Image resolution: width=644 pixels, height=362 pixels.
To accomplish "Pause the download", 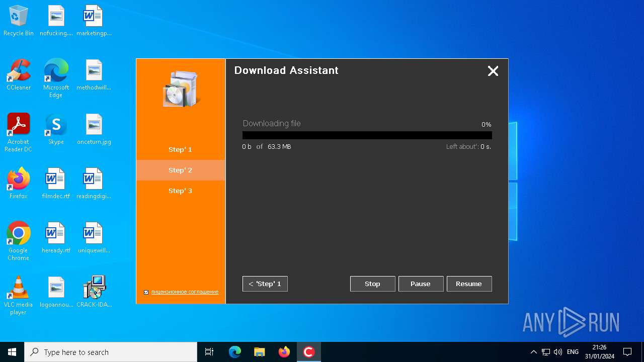I will 421,284.
